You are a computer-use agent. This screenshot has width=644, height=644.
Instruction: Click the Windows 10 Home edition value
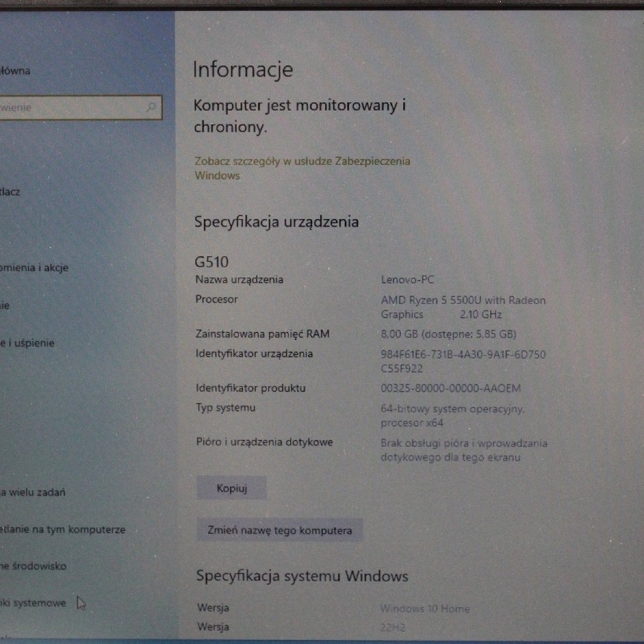(x=425, y=609)
